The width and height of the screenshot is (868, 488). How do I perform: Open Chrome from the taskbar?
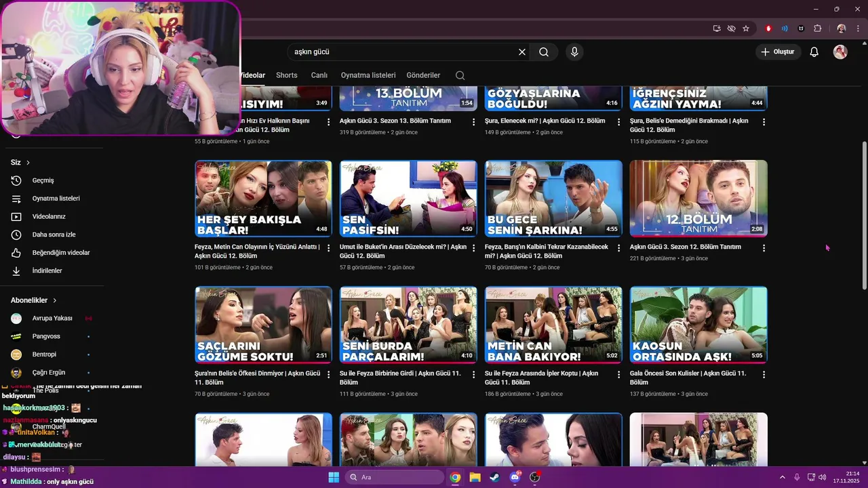455,477
